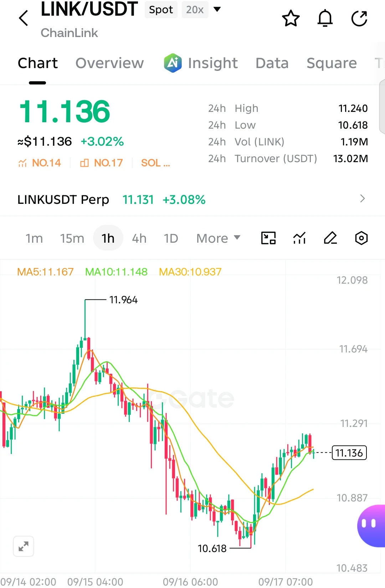Switch to the Overview tab
The width and height of the screenshot is (385, 588).
110,63
